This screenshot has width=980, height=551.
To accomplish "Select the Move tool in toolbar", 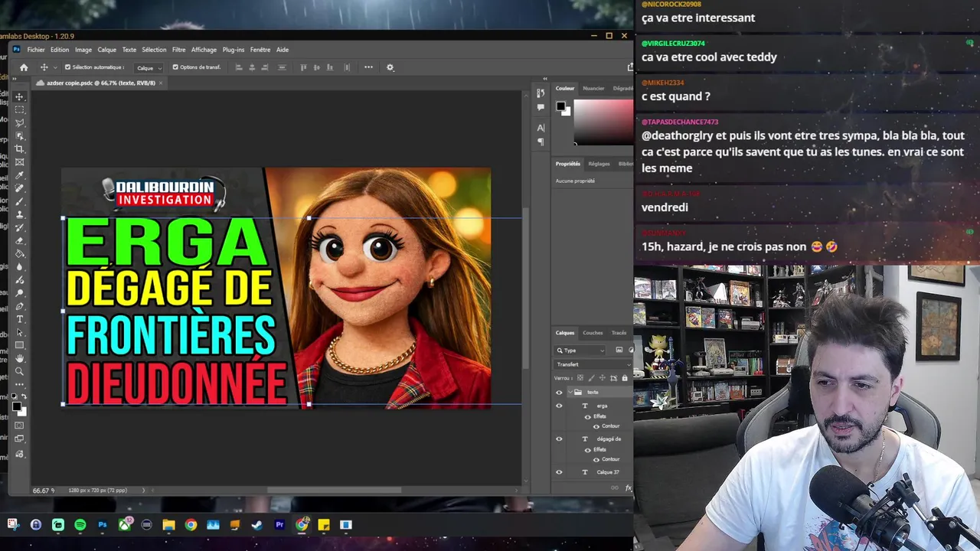I will click(x=20, y=96).
